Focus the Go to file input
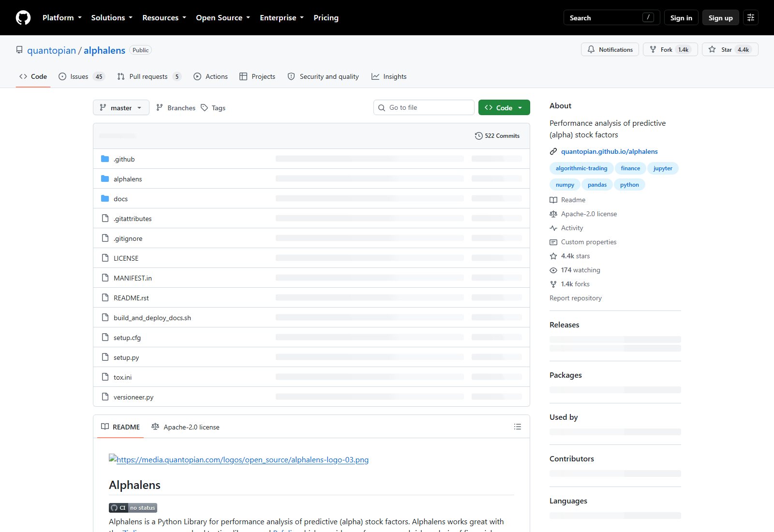This screenshot has height=532, width=774. point(424,107)
